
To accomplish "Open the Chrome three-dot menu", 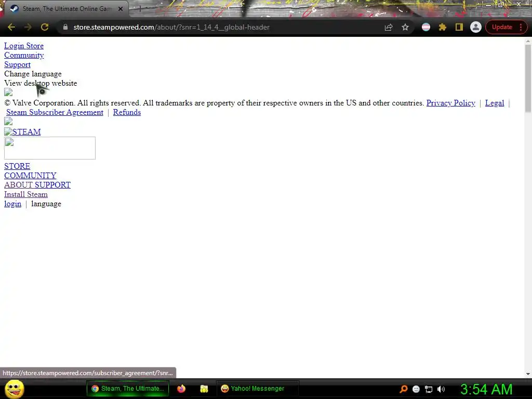I will coord(521,27).
